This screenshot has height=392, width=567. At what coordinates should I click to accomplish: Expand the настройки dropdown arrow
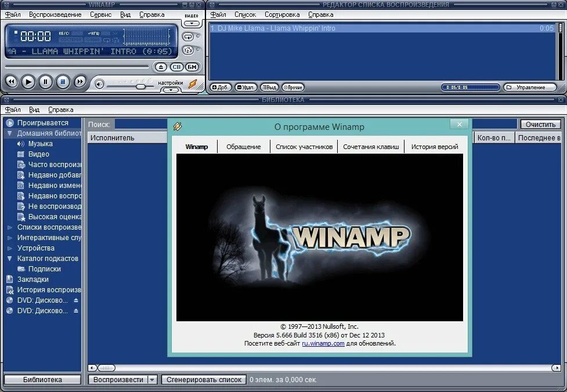pyautogui.click(x=171, y=90)
